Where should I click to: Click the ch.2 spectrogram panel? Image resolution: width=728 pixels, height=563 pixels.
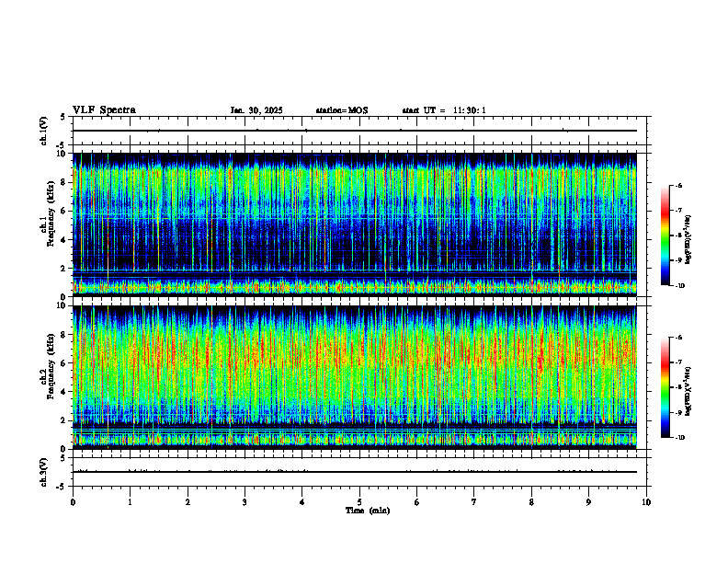click(355, 377)
